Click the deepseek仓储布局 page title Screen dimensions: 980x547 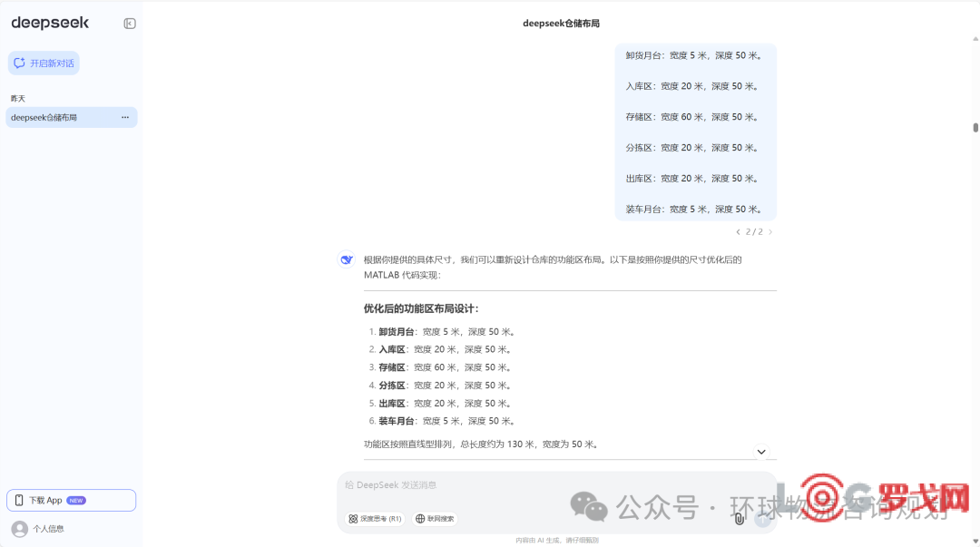[x=561, y=24]
